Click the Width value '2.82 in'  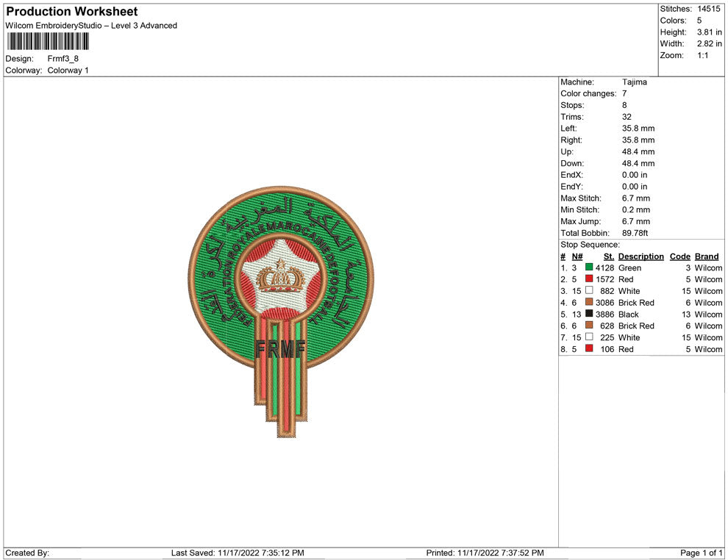coord(710,43)
